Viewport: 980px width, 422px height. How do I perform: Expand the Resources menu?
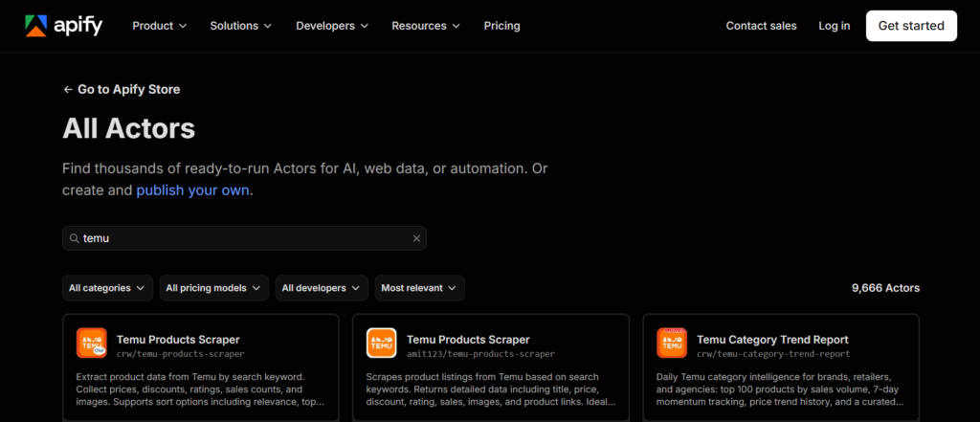[x=426, y=26]
